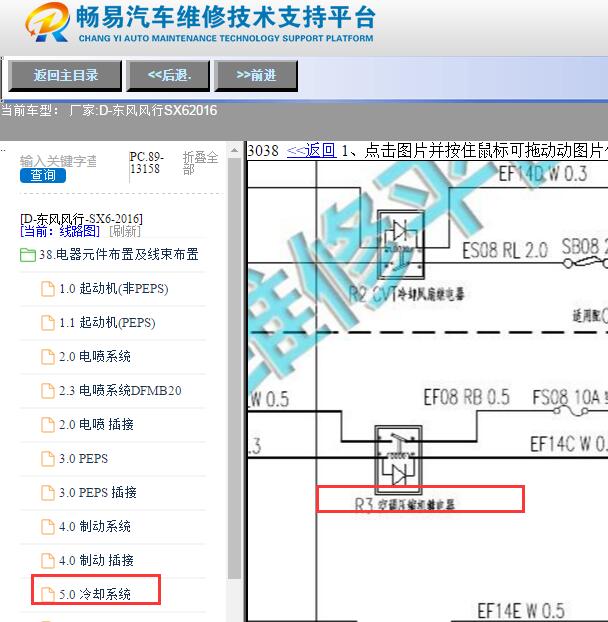Collapse the 38.电器元件布置及线束布置 folder
Screen dimensions: 608x622
coord(118,255)
